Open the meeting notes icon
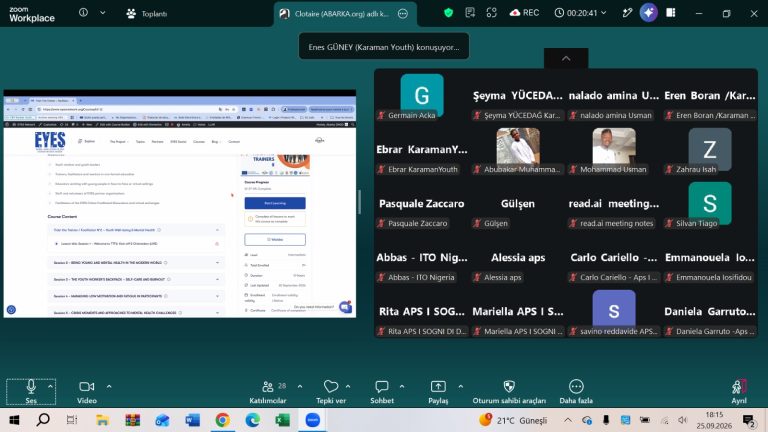The image size is (768, 432). pos(470,13)
